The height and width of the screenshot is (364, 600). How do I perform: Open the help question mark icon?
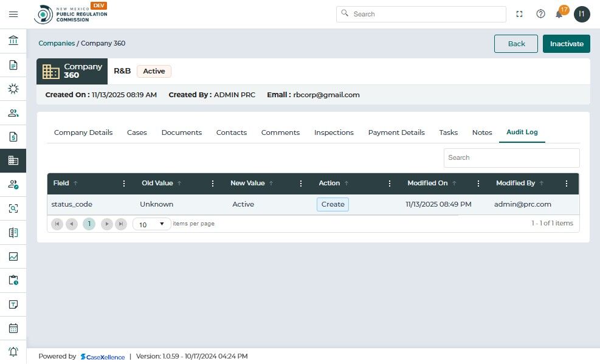point(540,14)
